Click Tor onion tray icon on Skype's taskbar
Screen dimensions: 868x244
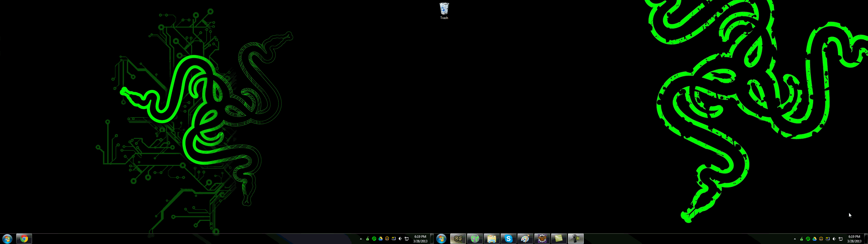coord(802,239)
